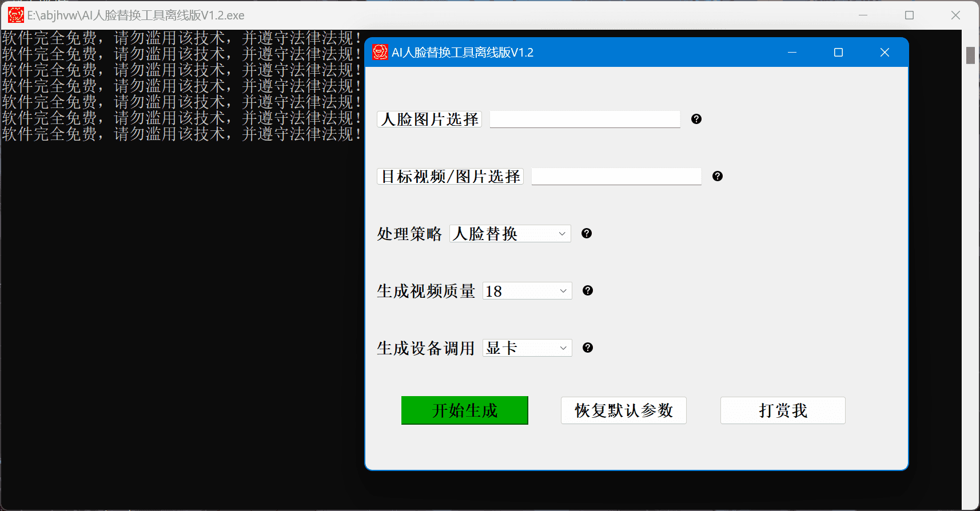The width and height of the screenshot is (980, 511).
Task: Click the 目标视频/图片选择 button
Action: pos(451,176)
